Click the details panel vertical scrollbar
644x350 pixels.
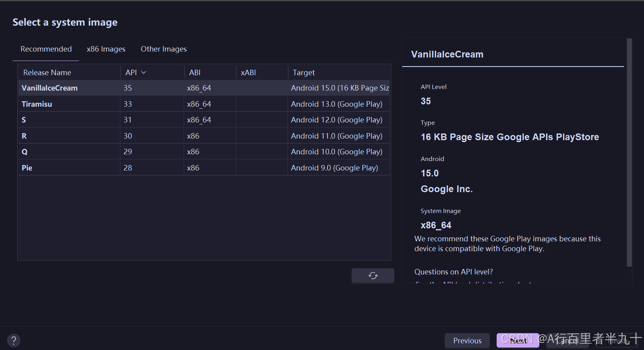pos(629,153)
